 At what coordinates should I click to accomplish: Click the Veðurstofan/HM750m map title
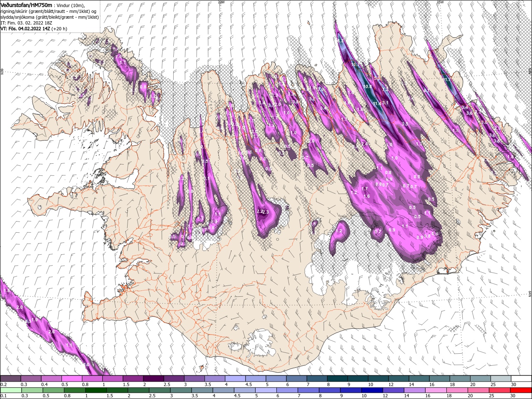click(26, 5)
